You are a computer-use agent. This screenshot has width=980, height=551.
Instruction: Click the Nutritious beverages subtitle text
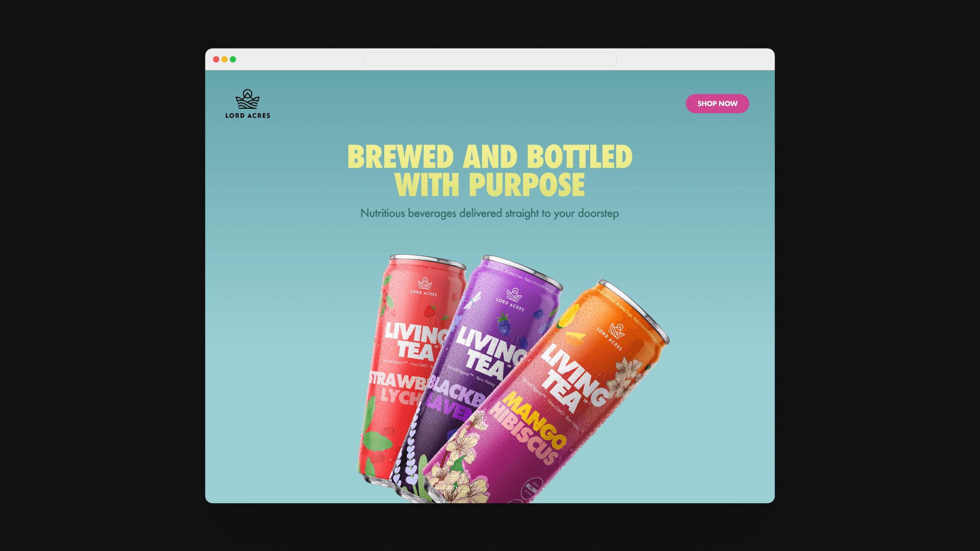490,213
